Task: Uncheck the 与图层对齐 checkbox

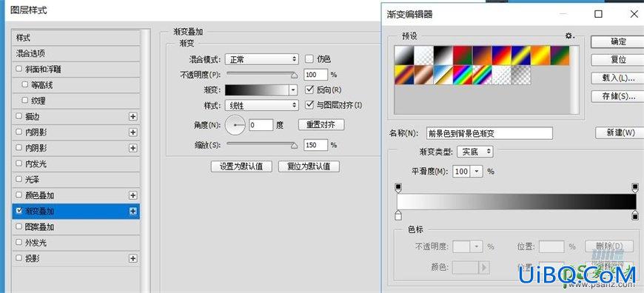Action: click(x=309, y=105)
